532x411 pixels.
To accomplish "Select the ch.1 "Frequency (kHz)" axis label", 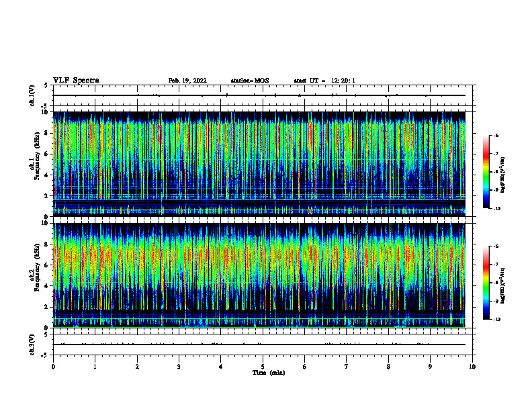I will 37,156.
